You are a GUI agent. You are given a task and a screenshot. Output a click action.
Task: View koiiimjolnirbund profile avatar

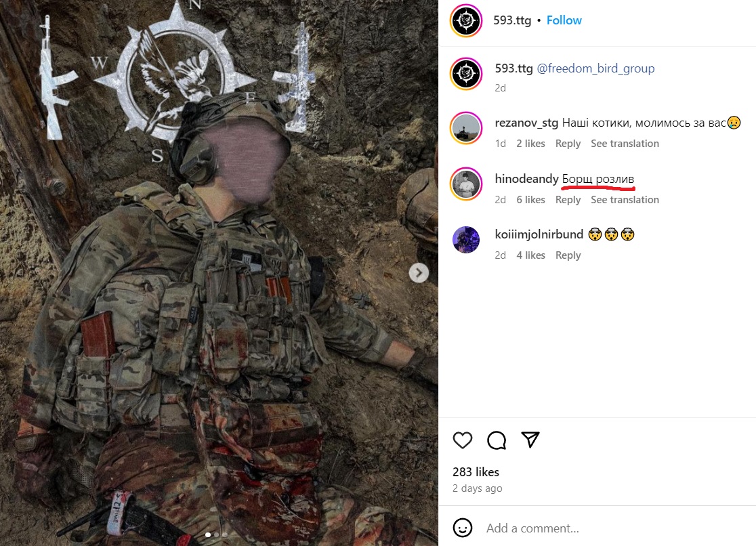tap(466, 240)
